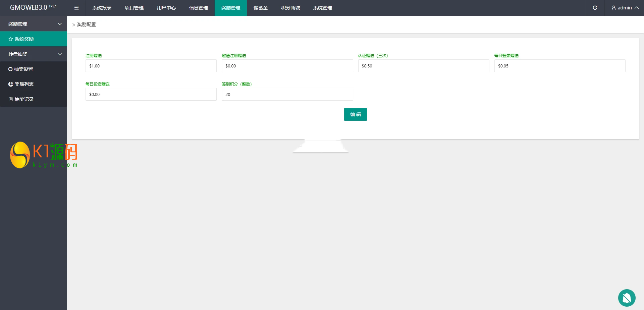Click the lifebuoy icon beside 奖品列表

click(x=11, y=84)
